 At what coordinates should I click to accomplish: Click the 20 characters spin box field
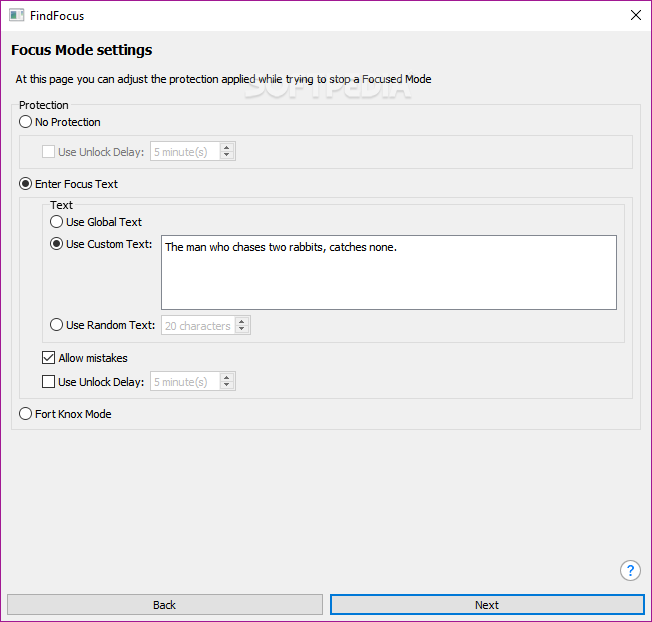click(x=198, y=326)
